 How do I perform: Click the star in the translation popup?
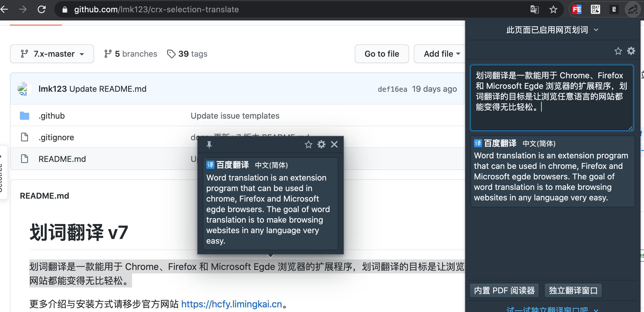tap(309, 144)
